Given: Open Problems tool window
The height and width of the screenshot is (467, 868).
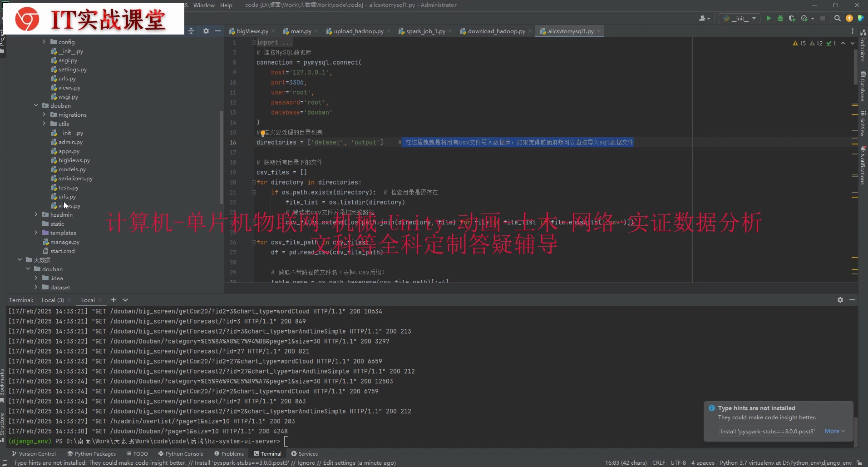Looking at the screenshot, I should (229, 453).
